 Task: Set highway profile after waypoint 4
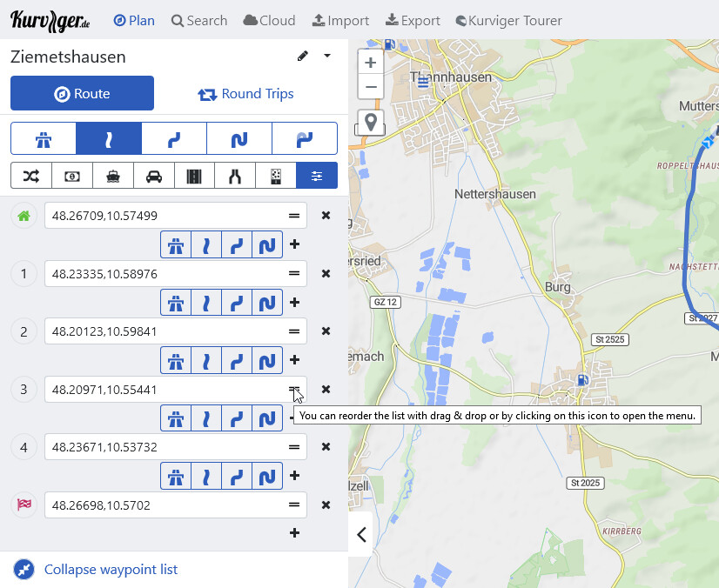176,477
